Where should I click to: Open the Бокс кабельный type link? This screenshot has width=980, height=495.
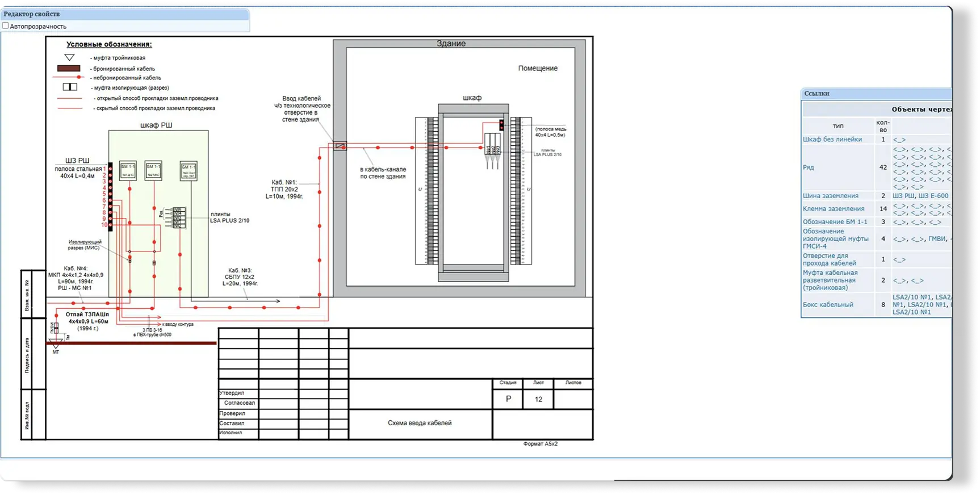coord(827,305)
